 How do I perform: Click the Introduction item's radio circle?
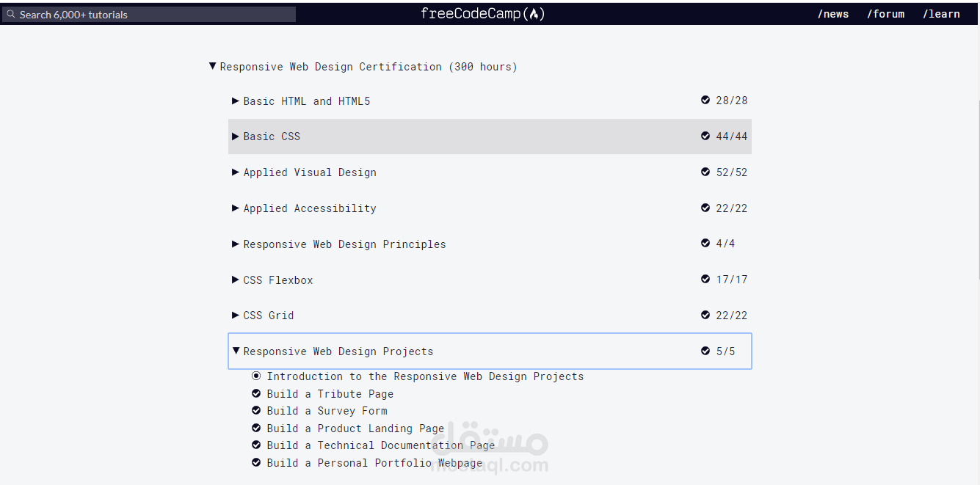tap(256, 376)
